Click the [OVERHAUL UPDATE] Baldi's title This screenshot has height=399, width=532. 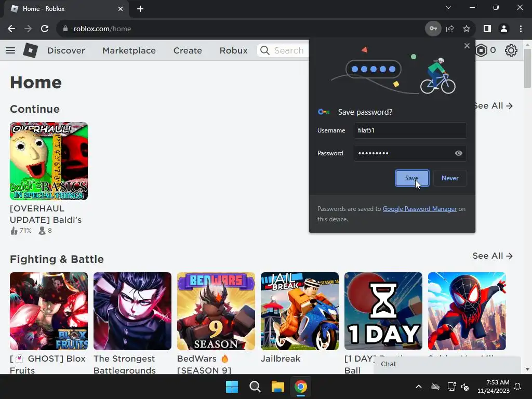coord(46,214)
